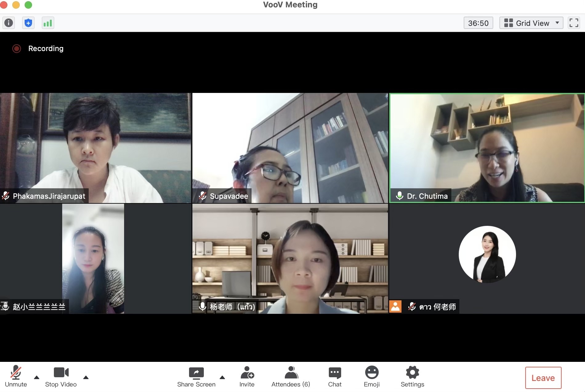
Task: Leave the meeting
Action: coord(543,378)
